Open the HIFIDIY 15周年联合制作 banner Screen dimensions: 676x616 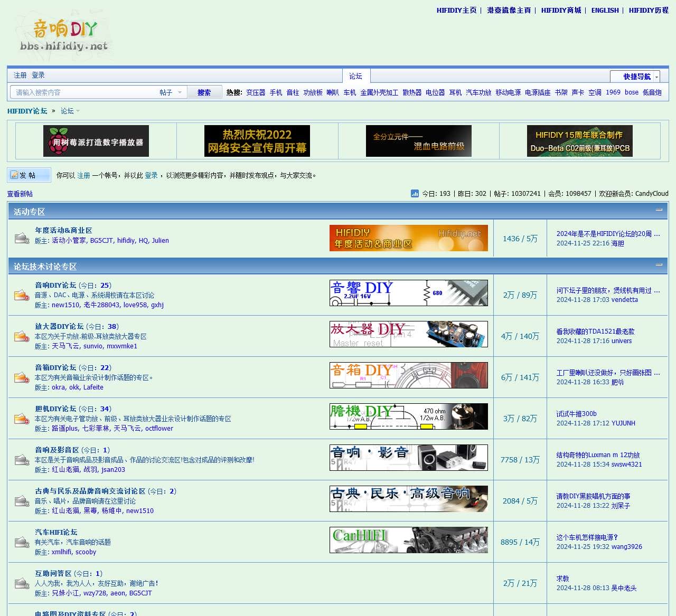point(580,141)
